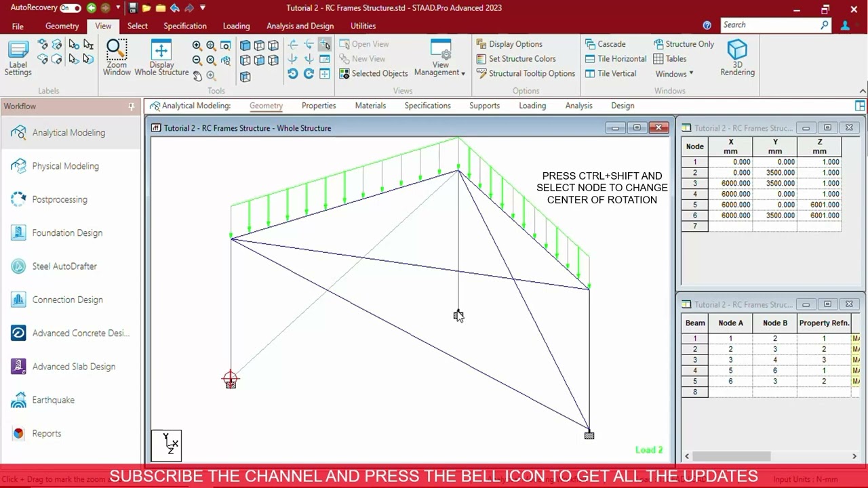Open Postprocessing workflow
This screenshot has height=488, width=868.
tap(60, 199)
